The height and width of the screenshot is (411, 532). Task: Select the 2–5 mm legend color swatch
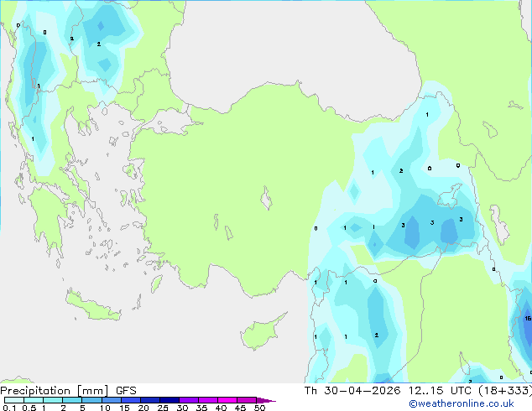[72, 400]
